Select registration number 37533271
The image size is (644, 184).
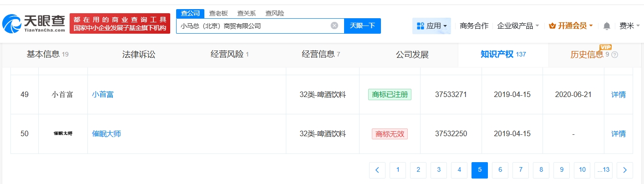(x=451, y=95)
